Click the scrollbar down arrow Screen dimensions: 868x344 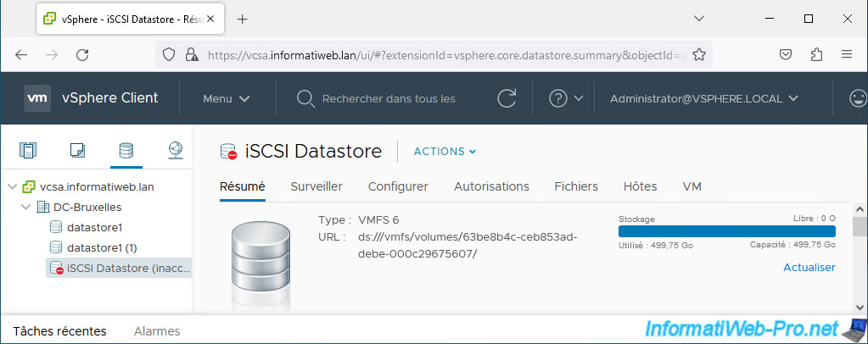tap(860, 307)
